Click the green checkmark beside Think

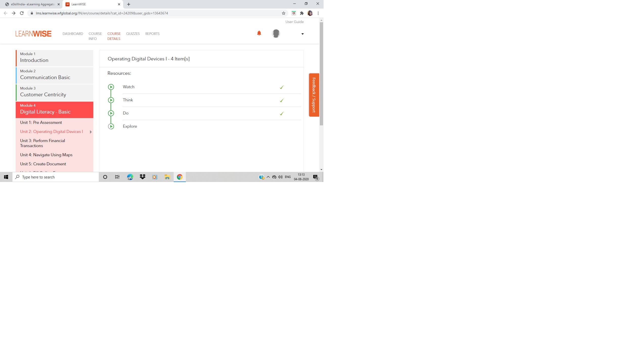[x=282, y=100]
